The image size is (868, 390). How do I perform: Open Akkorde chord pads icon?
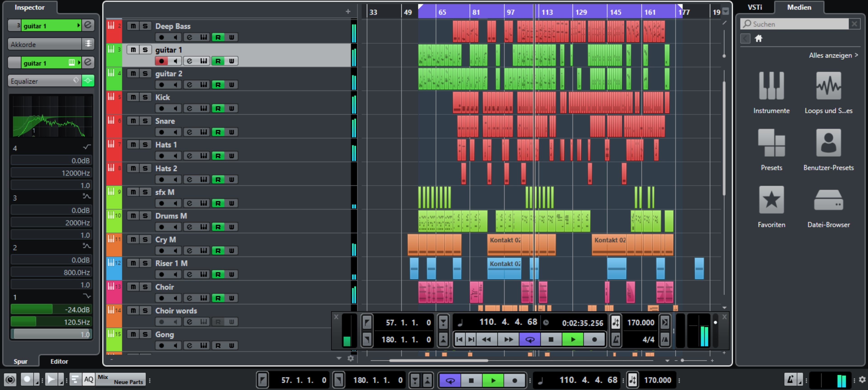[x=88, y=44]
